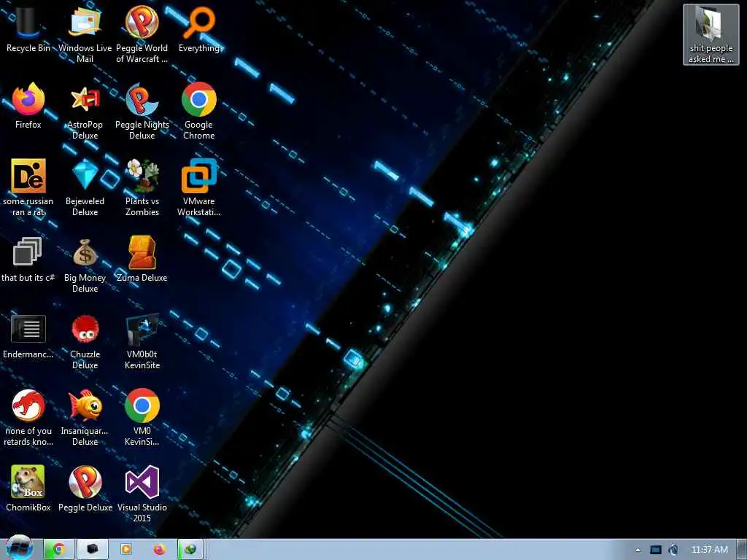
Task: Select the Endermanc... desktop icon
Action: [28, 335]
